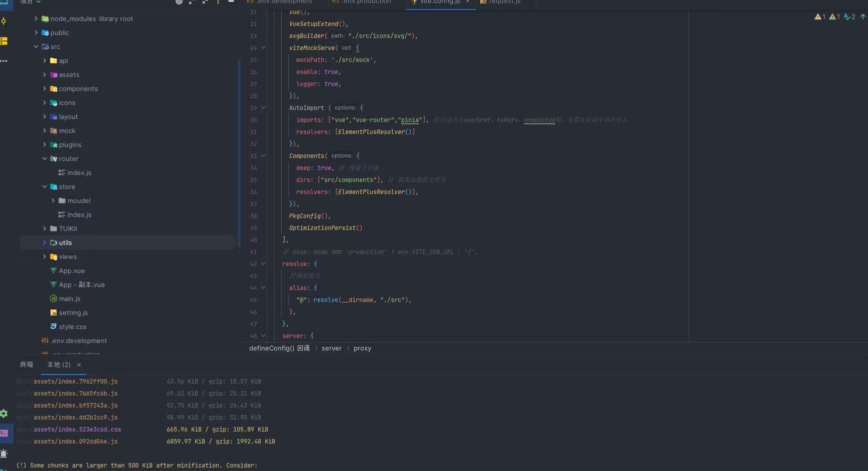This screenshot has height=471, width=868.
Task: Open link assets/index.dd2b2cc9.js in terminal
Action: coord(76,417)
